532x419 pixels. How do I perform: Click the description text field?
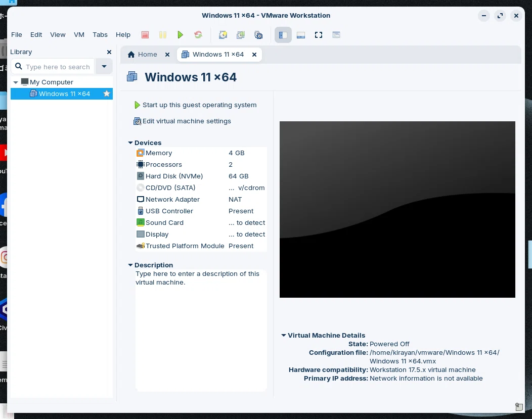[201, 330]
